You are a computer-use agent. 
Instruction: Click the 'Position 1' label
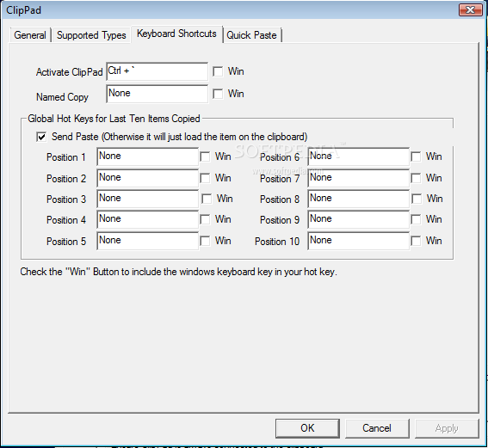click(x=66, y=157)
